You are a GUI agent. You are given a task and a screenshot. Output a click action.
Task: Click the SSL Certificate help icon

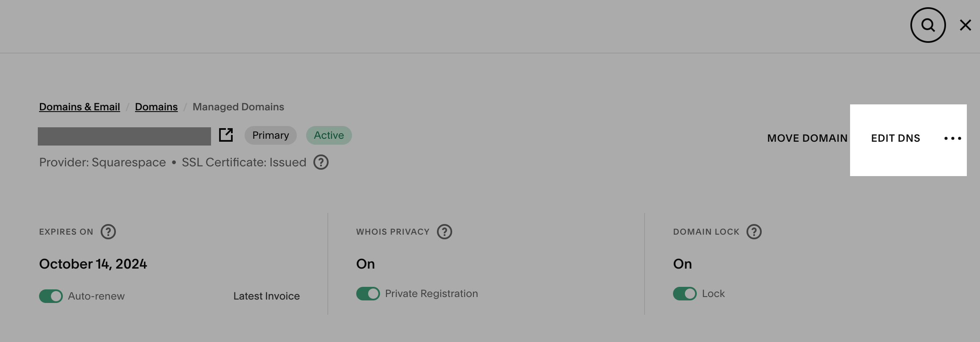tap(321, 162)
